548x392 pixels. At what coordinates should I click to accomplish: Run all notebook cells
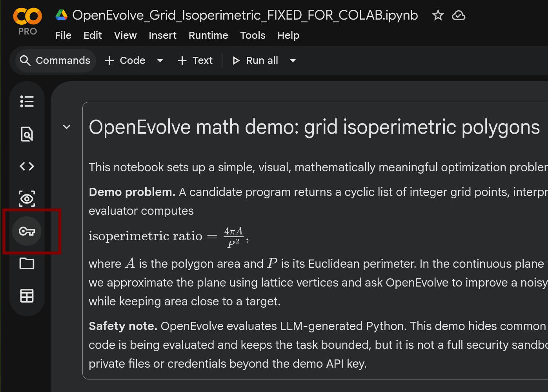(256, 60)
